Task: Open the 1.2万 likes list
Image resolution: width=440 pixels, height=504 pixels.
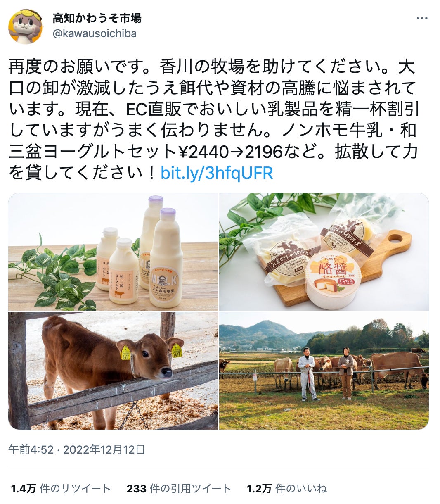Action: [287, 489]
